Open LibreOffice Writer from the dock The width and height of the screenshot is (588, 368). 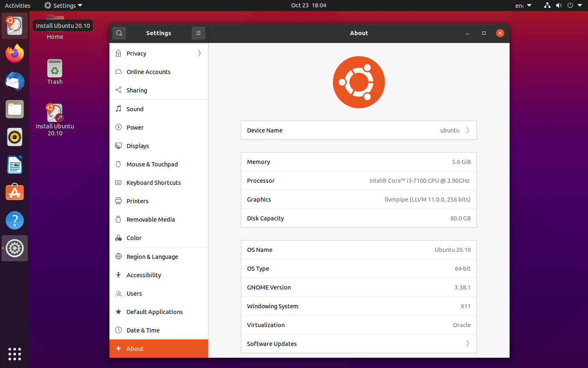[x=15, y=165]
